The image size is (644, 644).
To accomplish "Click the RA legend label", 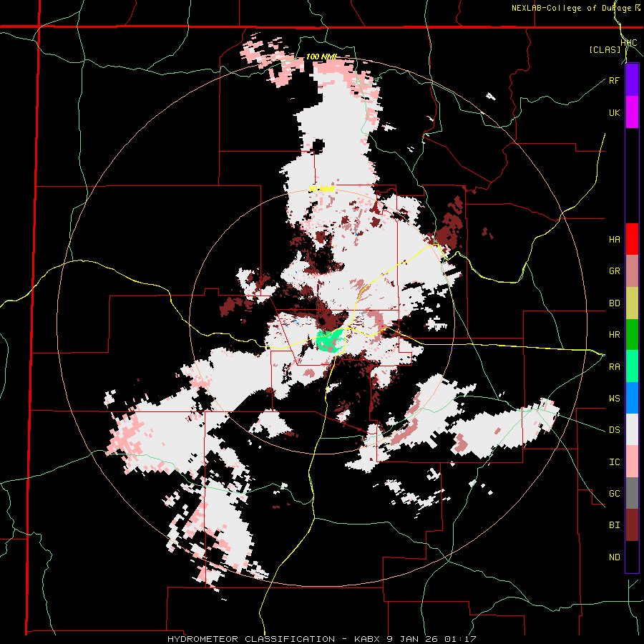I will pos(614,367).
